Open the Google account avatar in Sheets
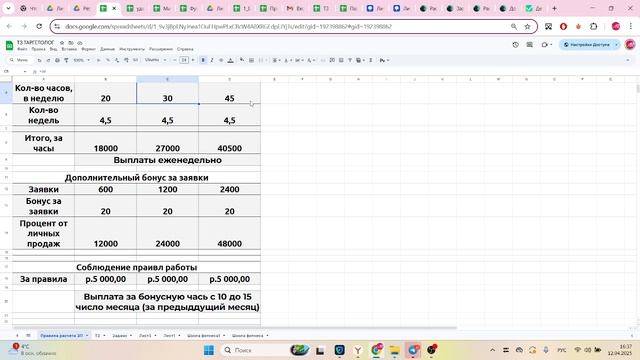The image size is (640, 360). (x=630, y=44)
